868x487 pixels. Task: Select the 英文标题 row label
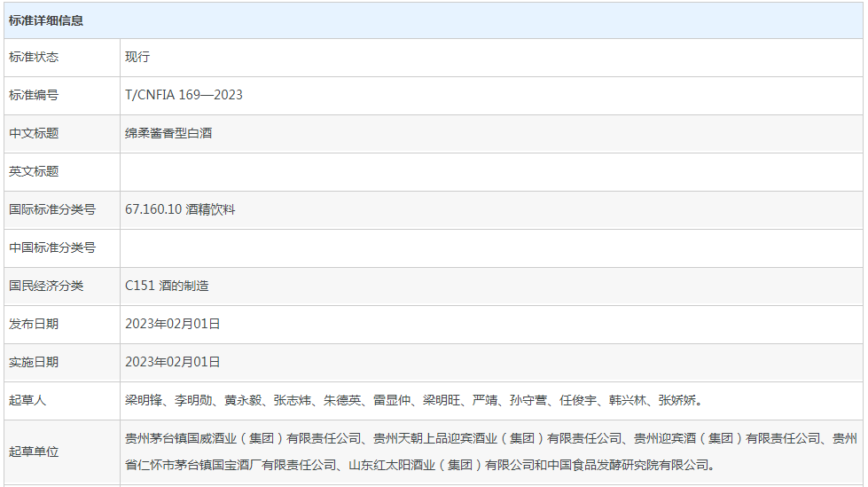(x=34, y=171)
